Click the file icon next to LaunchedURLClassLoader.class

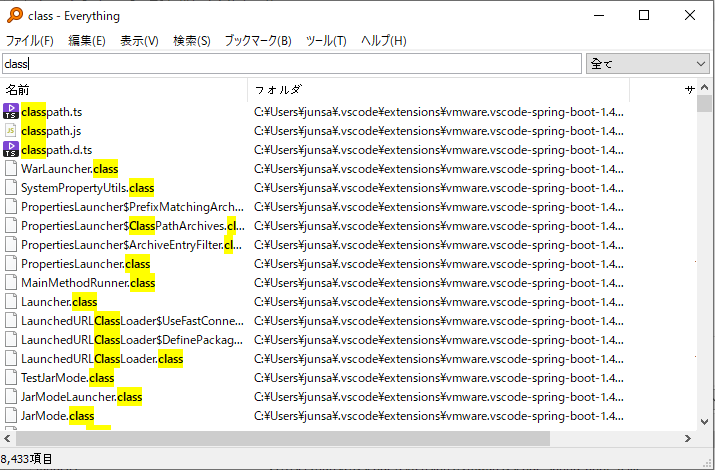pos(11,358)
